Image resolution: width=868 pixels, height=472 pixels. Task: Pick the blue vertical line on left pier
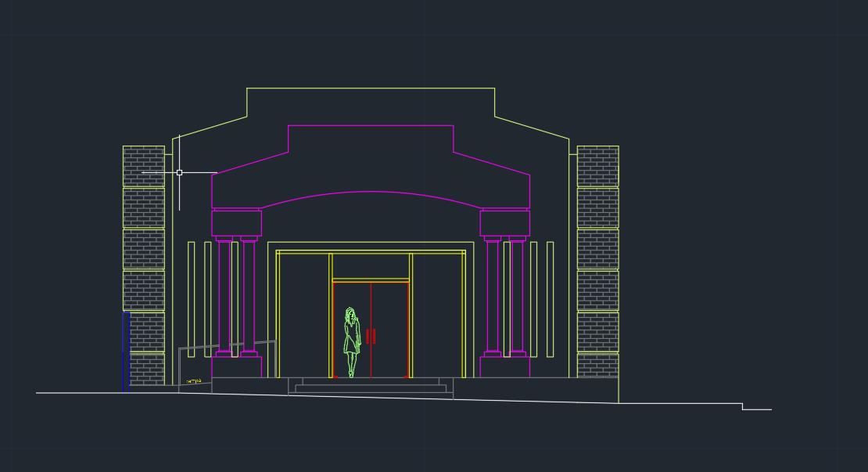coord(124,351)
